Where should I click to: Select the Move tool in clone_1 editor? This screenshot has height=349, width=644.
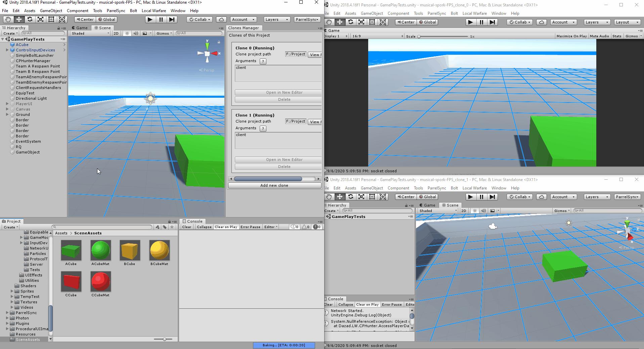pos(340,197)
